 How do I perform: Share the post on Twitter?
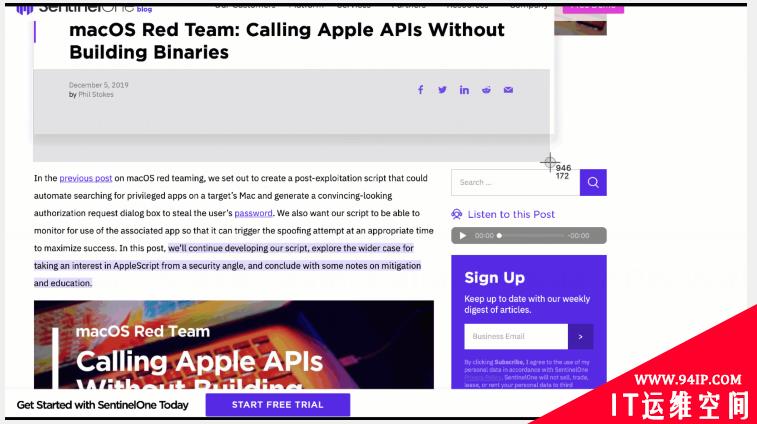[442, 90]
